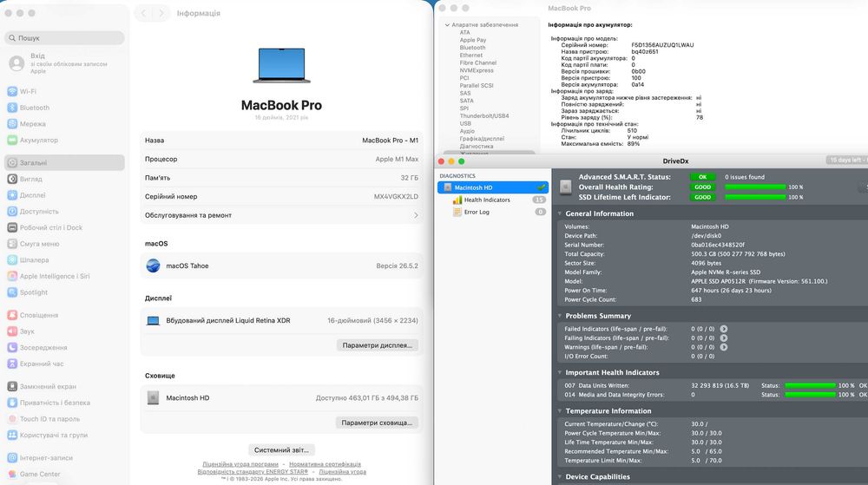Click SSD Lifetime Left Indicator bar
The width and height of the screenshot is (868, 485).
[755, 197]
